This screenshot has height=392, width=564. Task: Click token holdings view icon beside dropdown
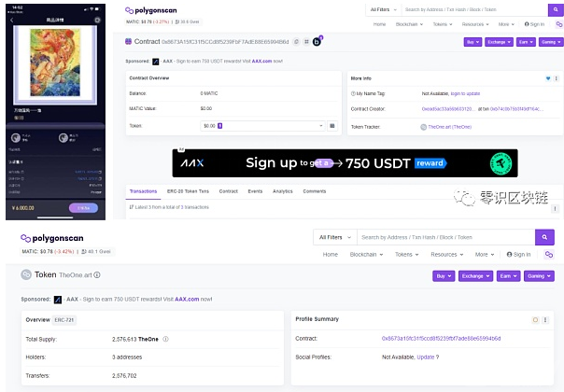pos(332,126)
